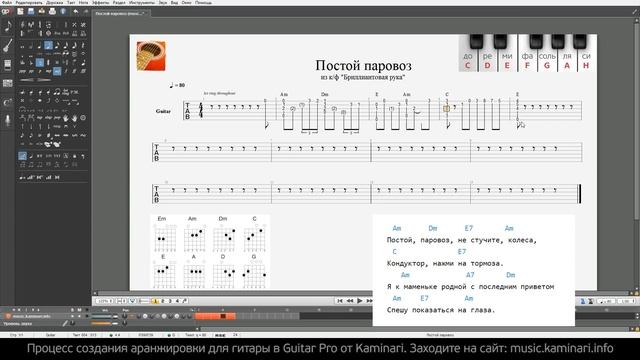This screenshot has width=640, height=360.
Task: Open the Редактировать menu
Action: click(29, 2)
